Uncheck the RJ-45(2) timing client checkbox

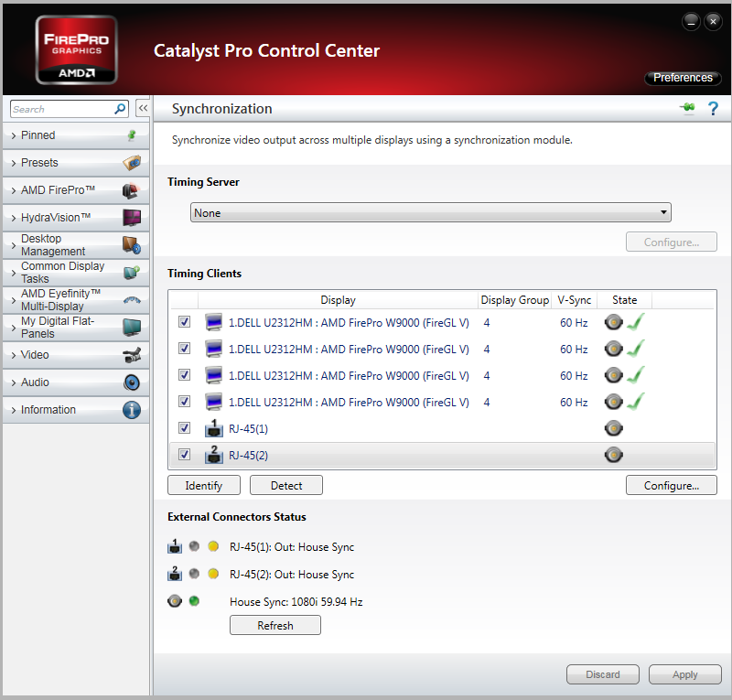click(x=185, y=455)
